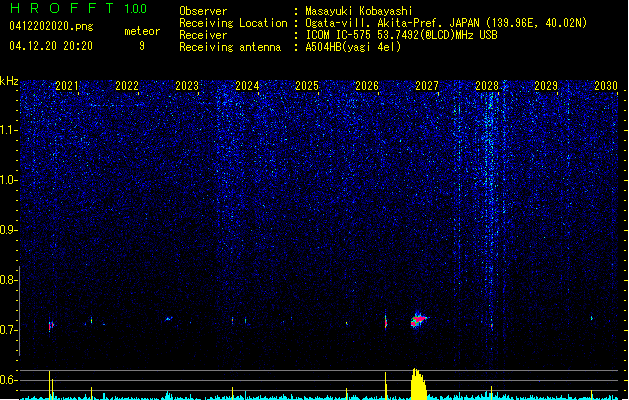The height and width of the screenshot is (400, 629).
Task: Click the 'Receiving antenna' label
Action: (x=230, y=47)
